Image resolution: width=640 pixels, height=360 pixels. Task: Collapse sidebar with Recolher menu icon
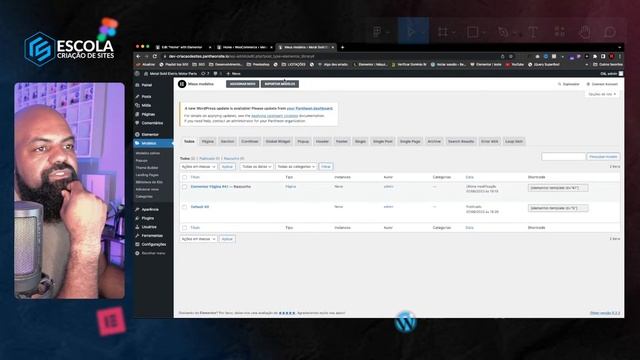coord(137,253)
